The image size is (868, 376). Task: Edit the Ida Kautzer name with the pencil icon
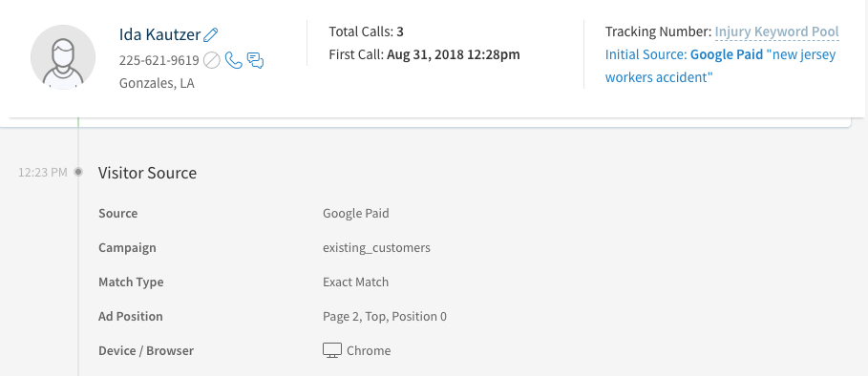[210, 35]
